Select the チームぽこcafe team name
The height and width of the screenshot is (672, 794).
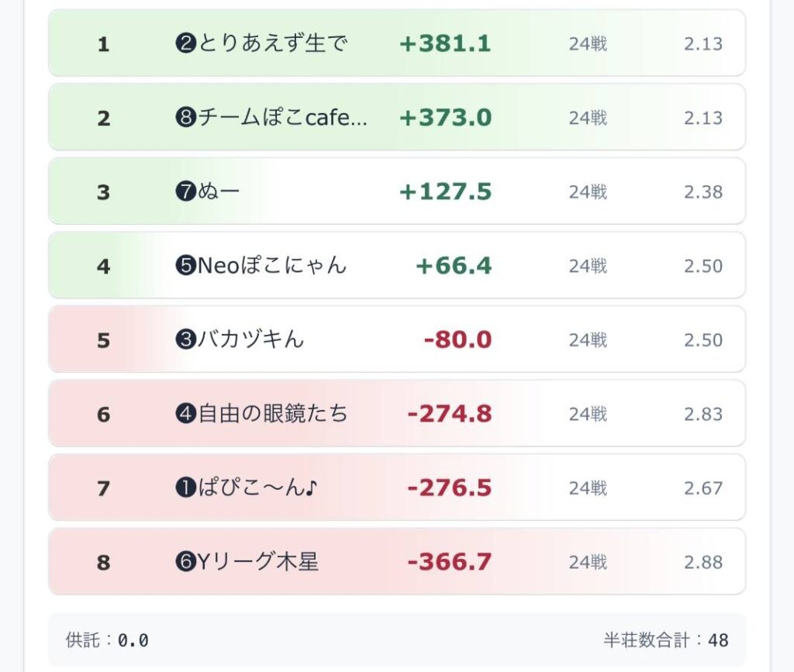tap(271, 118)
